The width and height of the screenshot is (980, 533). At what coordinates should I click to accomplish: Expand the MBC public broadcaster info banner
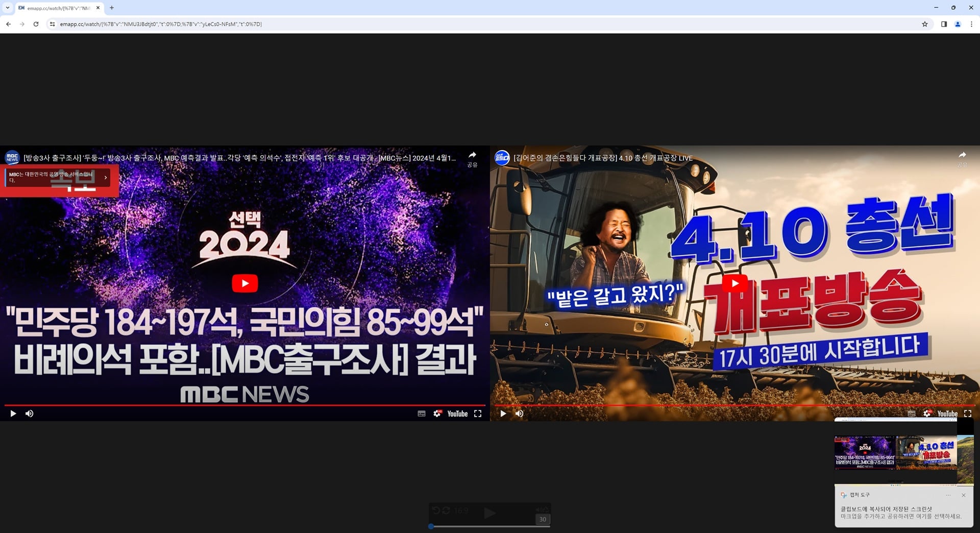point(58,177)
